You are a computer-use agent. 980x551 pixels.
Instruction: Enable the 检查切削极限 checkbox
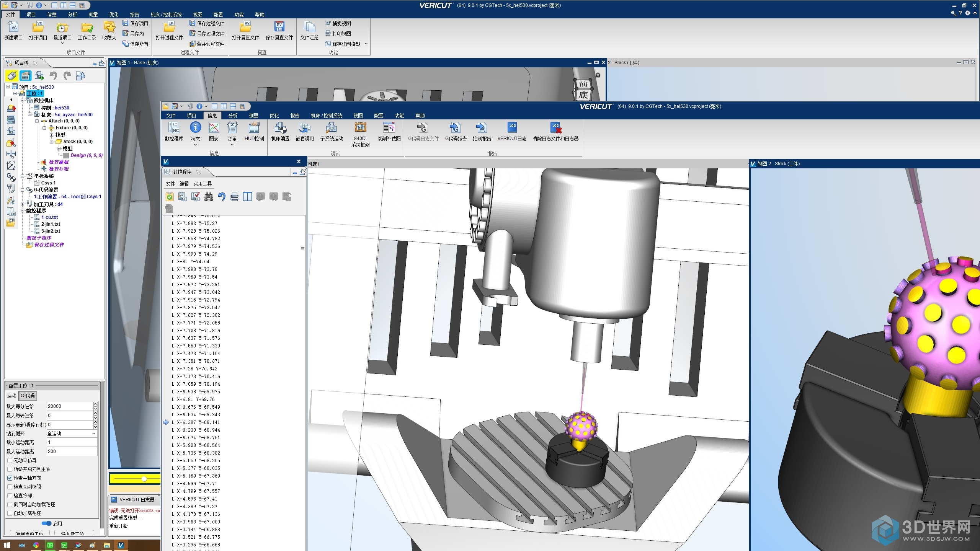(10, 487)
